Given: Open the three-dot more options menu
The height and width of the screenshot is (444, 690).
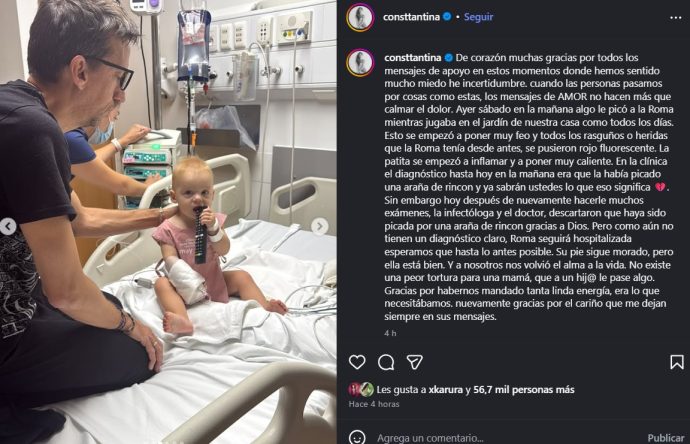Looking at the screenshot, I should [x=675, y=18].
